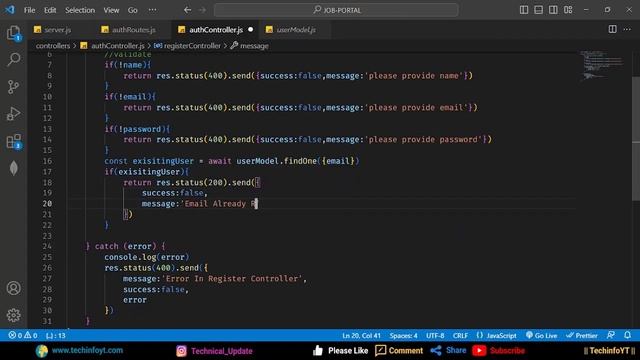Go back with the left arrow
640x360 pixels.
187,10
